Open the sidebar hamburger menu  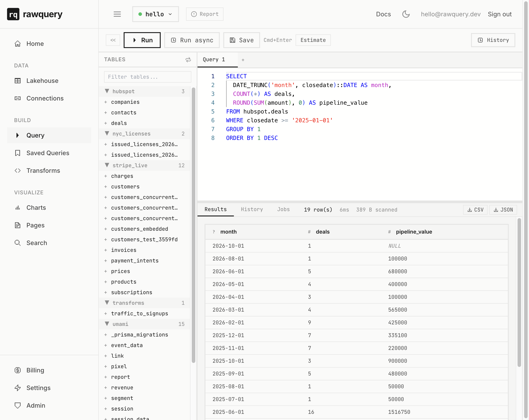coord(117,14)
